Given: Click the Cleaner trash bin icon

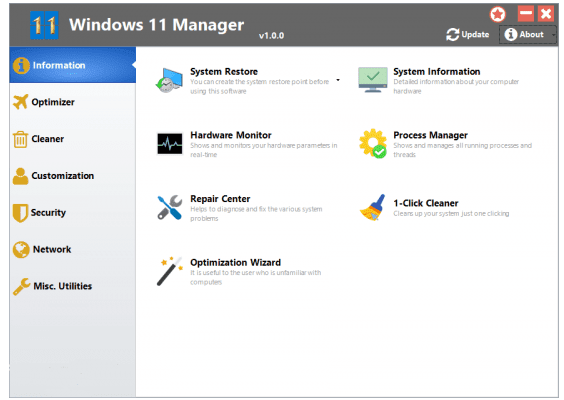Looking at the screenshot, I should point(20,139).
